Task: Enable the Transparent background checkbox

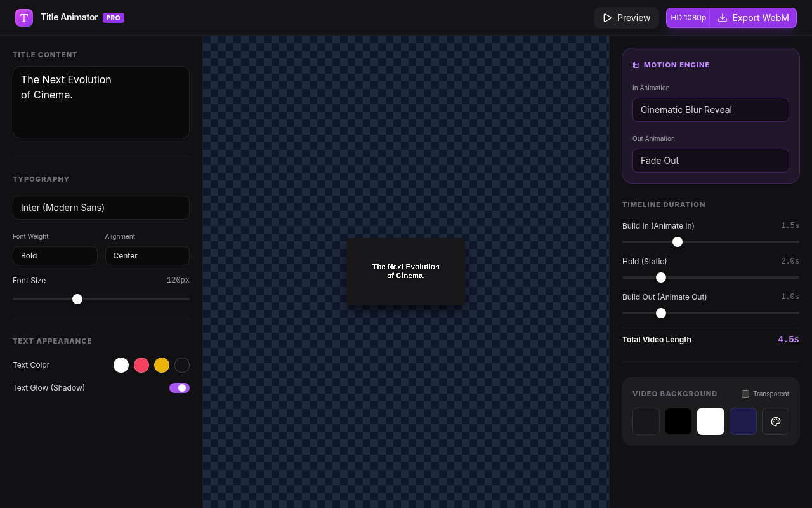Action: [745, 394]
